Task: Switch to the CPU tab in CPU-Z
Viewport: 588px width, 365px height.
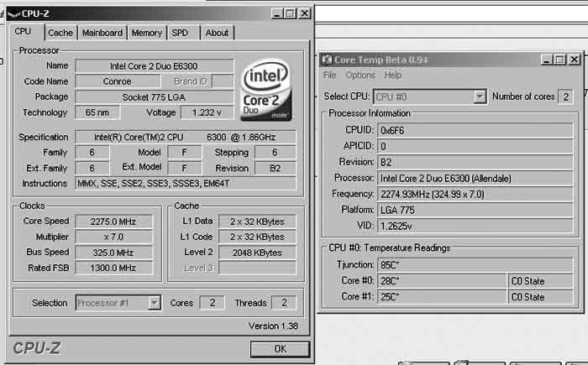Action: [x=23, y=32]
